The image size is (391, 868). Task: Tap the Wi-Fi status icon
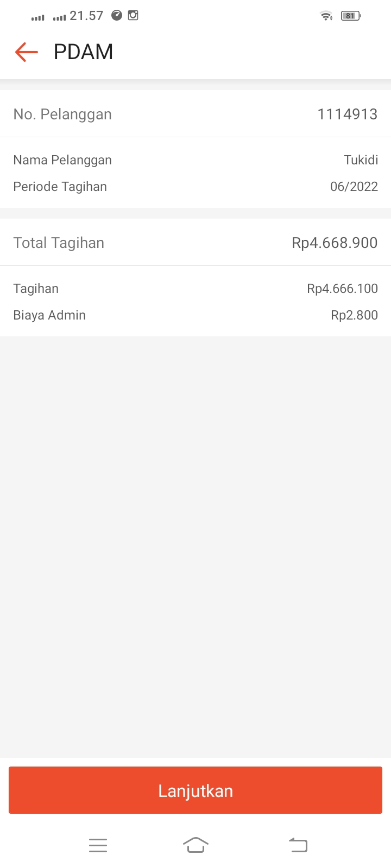326,16
